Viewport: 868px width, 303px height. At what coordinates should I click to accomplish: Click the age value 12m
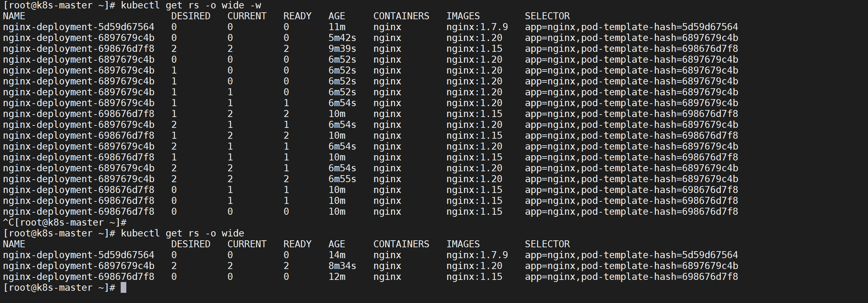point(337,277)
